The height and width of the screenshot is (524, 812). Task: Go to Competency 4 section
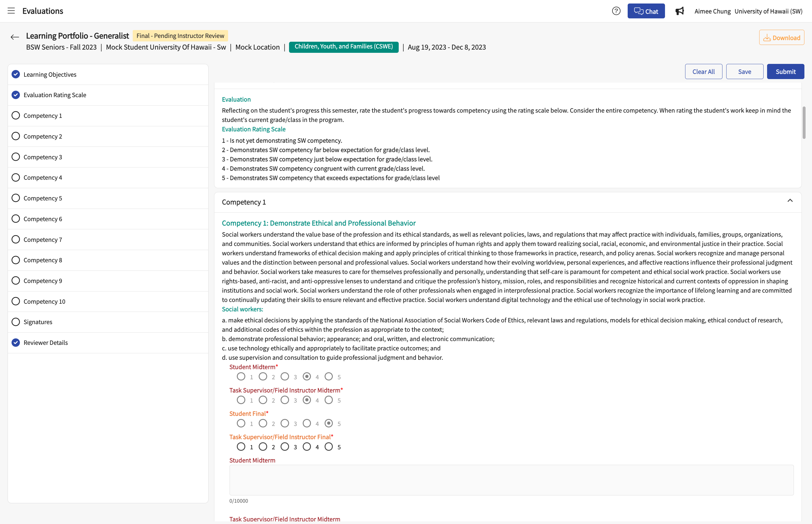tap(108, 177)
